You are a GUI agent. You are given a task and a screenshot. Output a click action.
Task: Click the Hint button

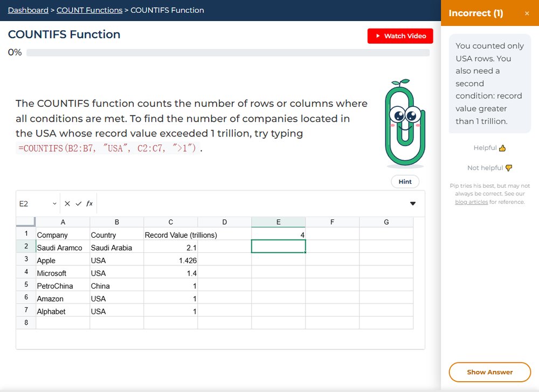click(405, 182)
